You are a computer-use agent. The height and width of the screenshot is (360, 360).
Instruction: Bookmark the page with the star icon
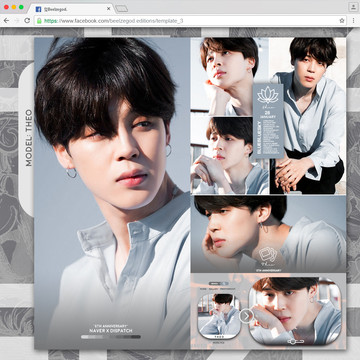pyautogui.click(x=342, y=21)
